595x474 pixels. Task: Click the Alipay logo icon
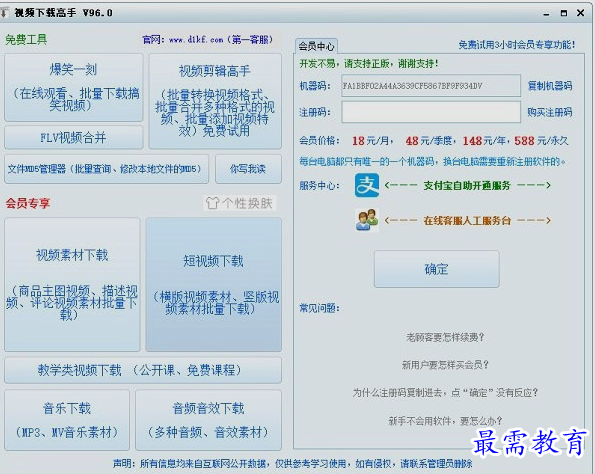coord(367,185)
